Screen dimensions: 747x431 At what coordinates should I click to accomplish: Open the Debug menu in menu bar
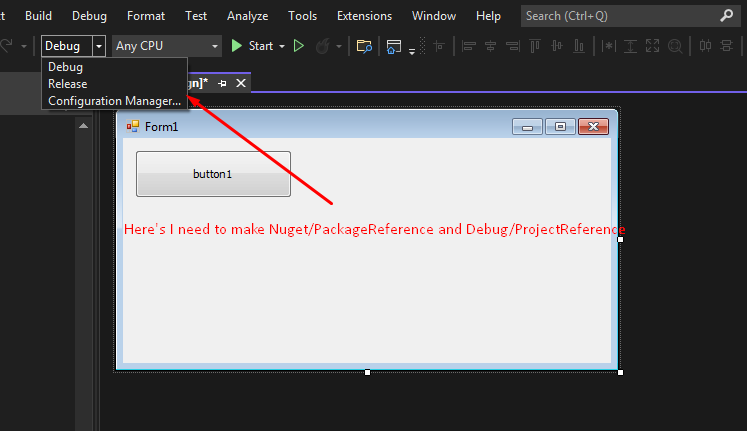pos(89,16)
